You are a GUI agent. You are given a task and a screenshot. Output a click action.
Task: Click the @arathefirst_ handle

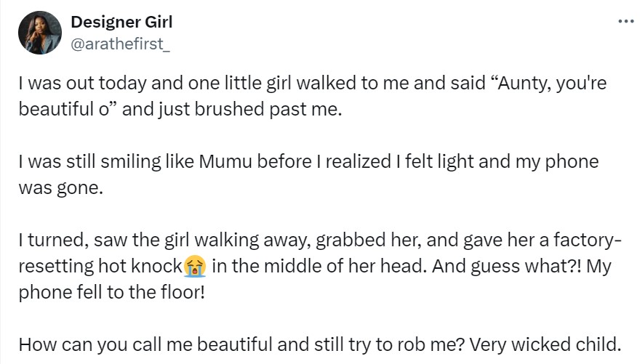[120, 43]
